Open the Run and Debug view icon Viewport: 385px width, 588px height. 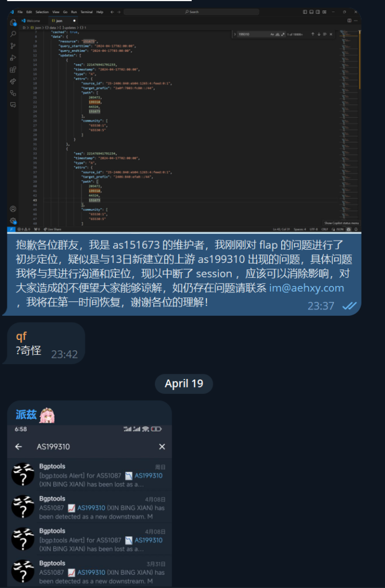point(13,58)
